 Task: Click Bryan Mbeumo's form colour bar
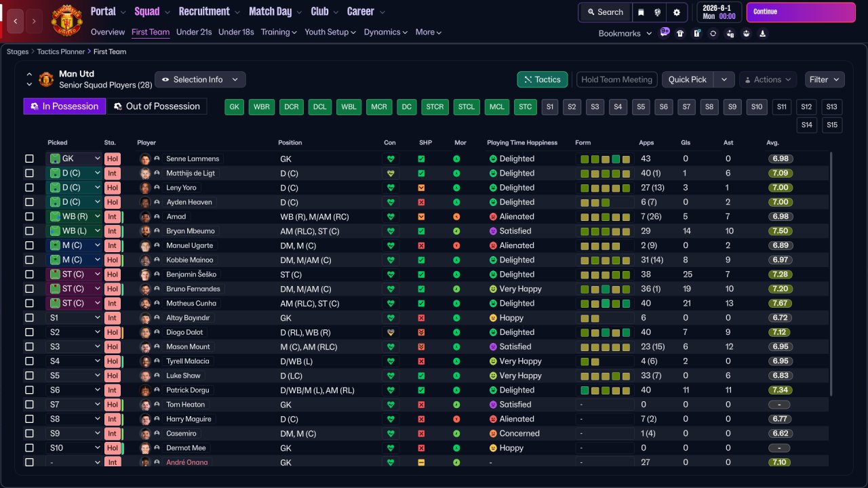(x=606, y=231)
